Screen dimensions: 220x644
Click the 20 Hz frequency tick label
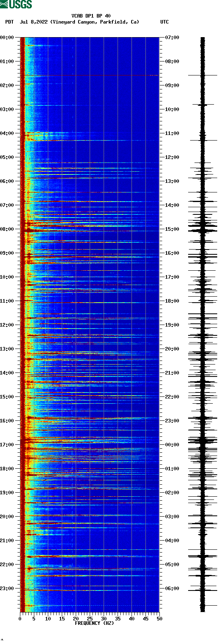coord(76,619)
